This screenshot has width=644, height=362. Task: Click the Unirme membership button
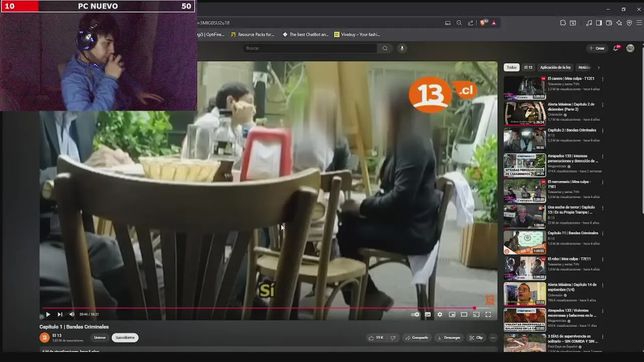pos(100,338)
